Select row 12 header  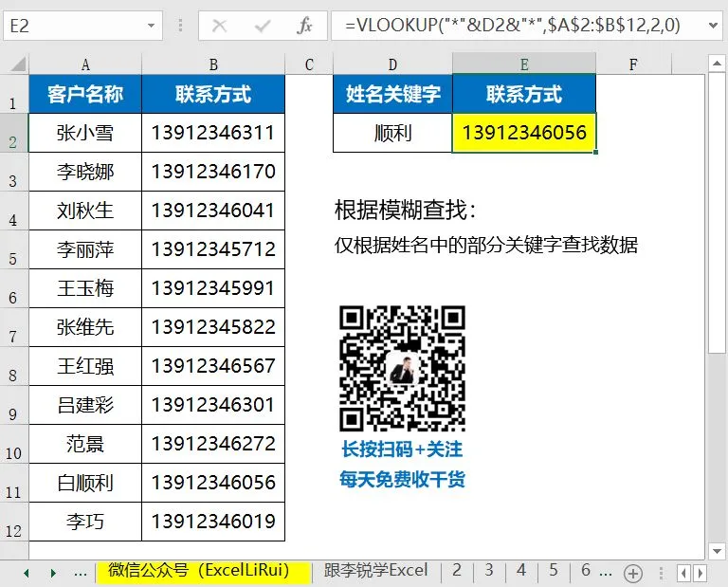pyautogui.click(x=14, y=522)
